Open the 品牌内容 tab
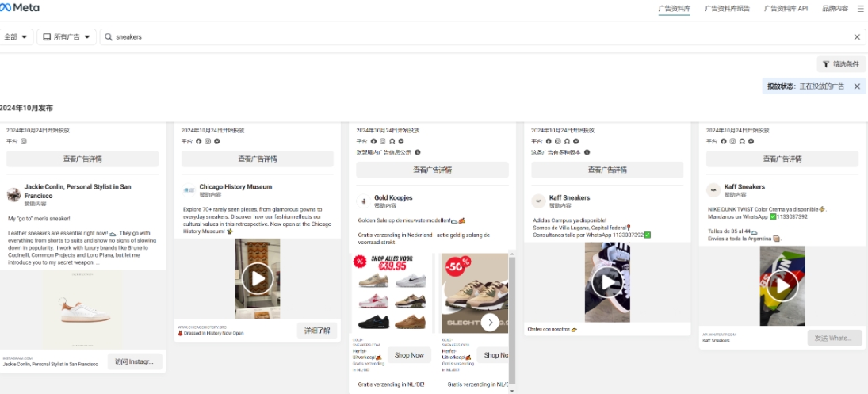 [835, 8]
